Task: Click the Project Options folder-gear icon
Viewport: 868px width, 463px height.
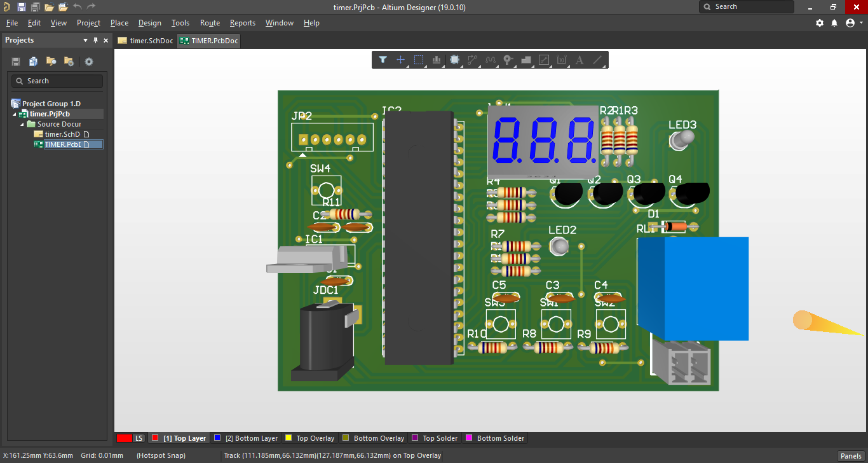Action: 69,62
